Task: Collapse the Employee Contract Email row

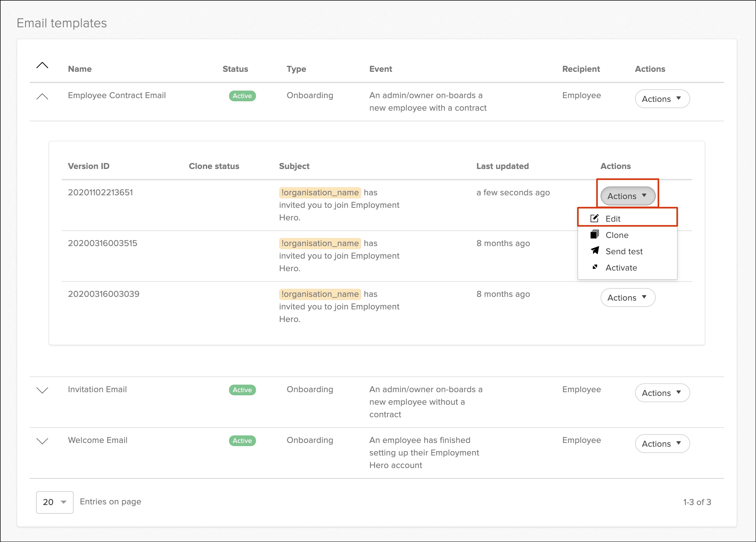Action: pos(42,97)
